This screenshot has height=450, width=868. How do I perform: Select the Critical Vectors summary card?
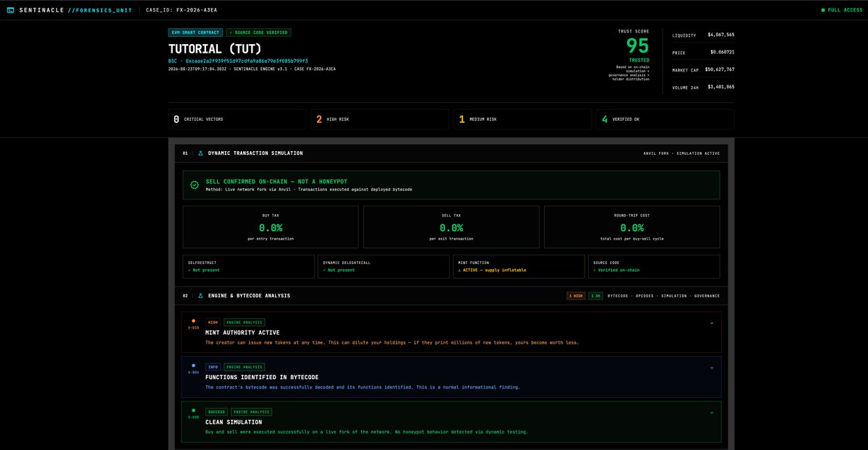pos(237,119)
